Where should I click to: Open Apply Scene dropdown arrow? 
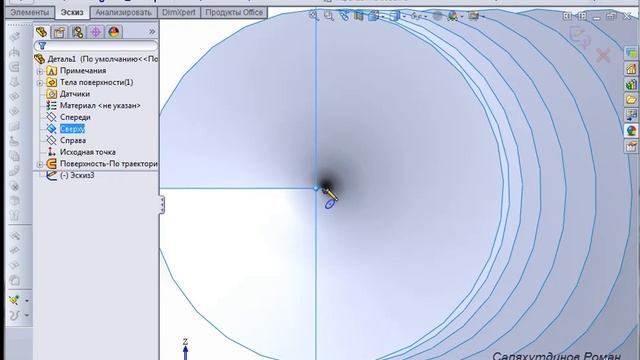[x=462, y=17]
